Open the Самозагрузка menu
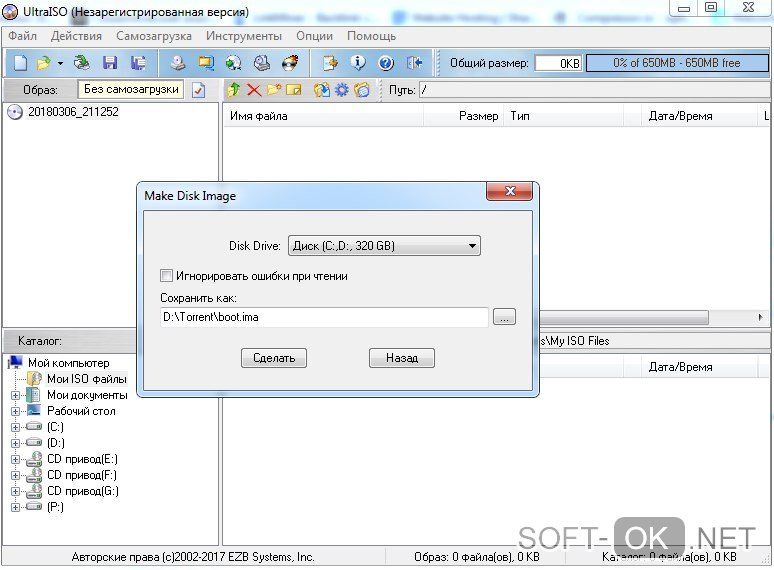Viewport: 774px width, 570px height. tap(154, 36)
